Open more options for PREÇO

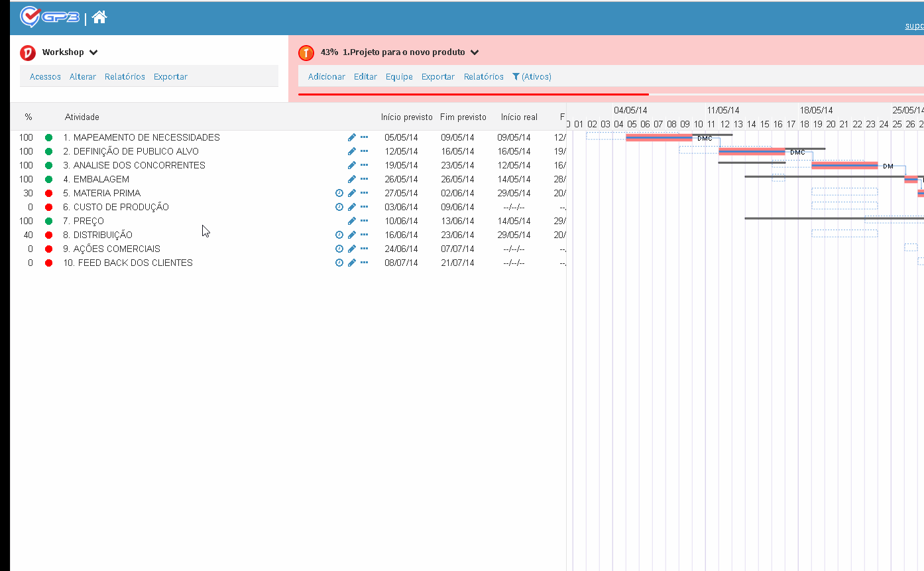point(364,221)
